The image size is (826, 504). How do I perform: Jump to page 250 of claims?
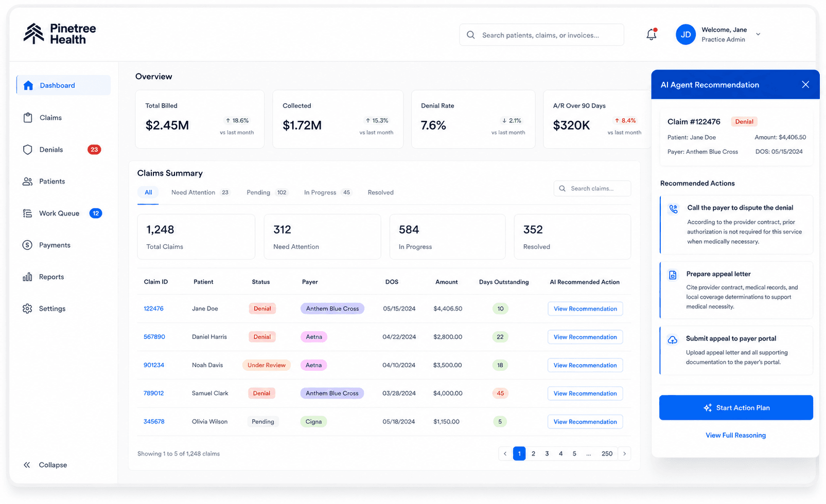click(607, 454)
